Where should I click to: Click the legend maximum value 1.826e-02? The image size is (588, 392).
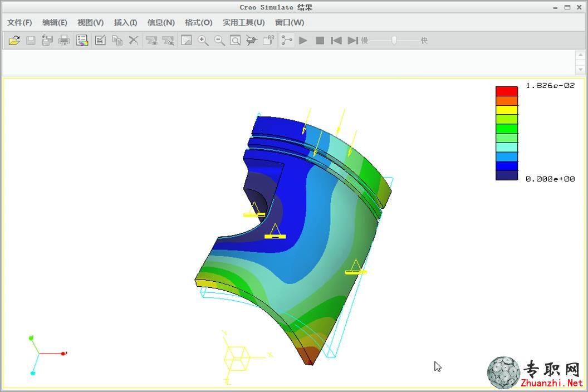tap(550, 86)
